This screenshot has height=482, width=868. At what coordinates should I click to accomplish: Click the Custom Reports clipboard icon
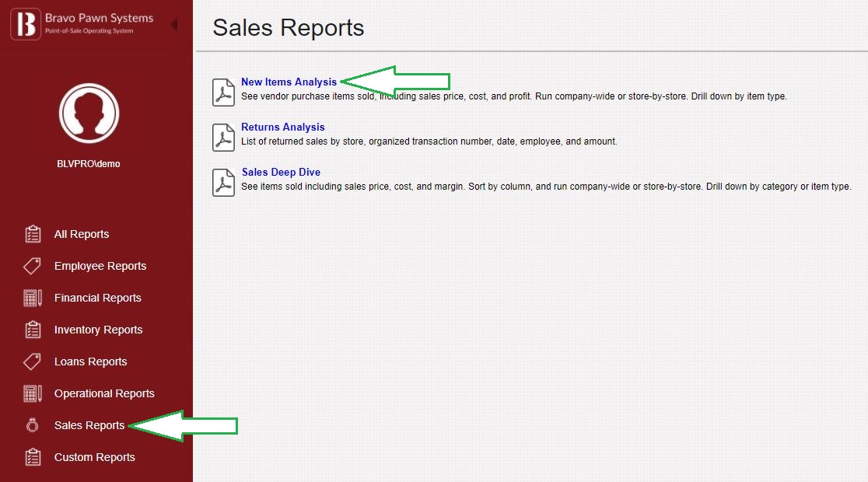(x=33, y=457)
